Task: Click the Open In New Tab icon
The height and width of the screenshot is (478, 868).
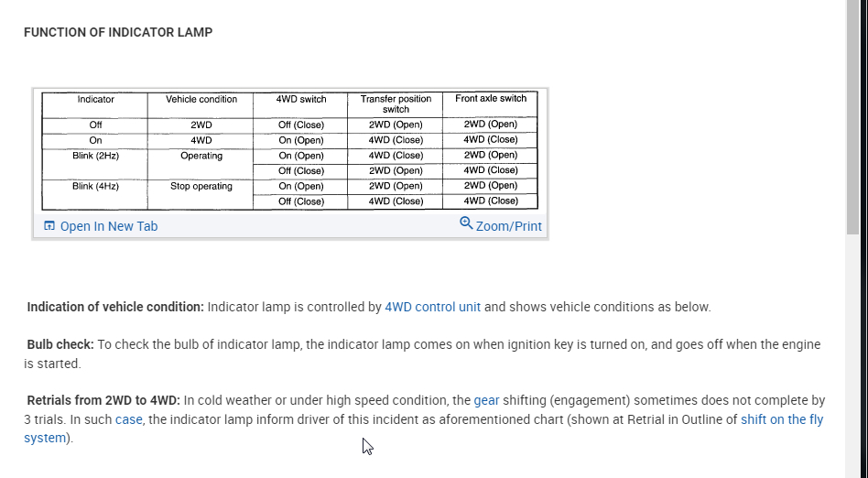Action: click(49, 226)
